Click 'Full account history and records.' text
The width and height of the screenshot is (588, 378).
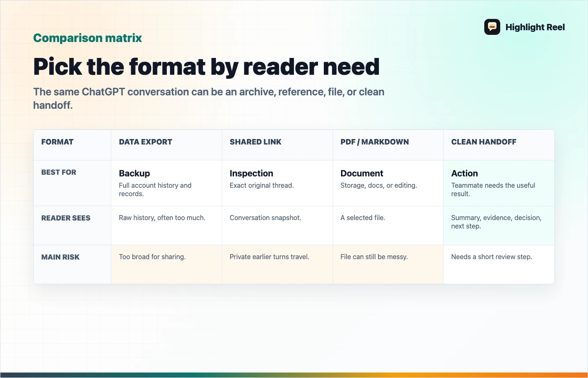point(155,189)
